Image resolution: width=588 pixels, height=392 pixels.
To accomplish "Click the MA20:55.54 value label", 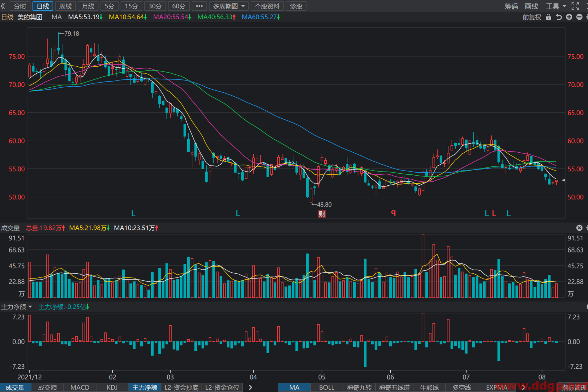I will click(x=172, y=17).
